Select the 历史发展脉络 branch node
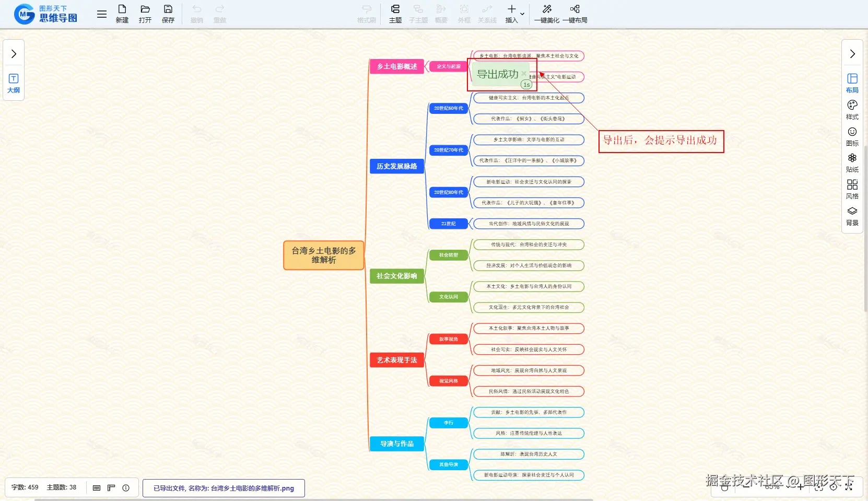 click(397, 166)
